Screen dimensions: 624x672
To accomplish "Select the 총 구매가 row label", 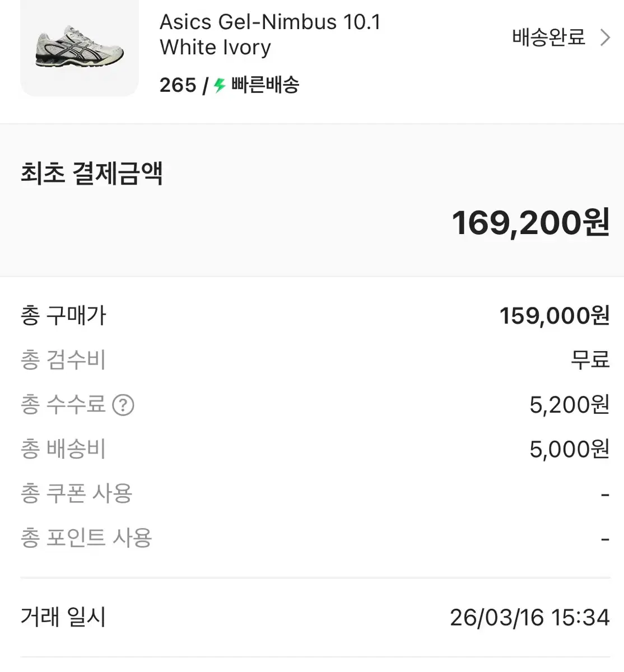I will pyautogui.click(x=63, y=315).
